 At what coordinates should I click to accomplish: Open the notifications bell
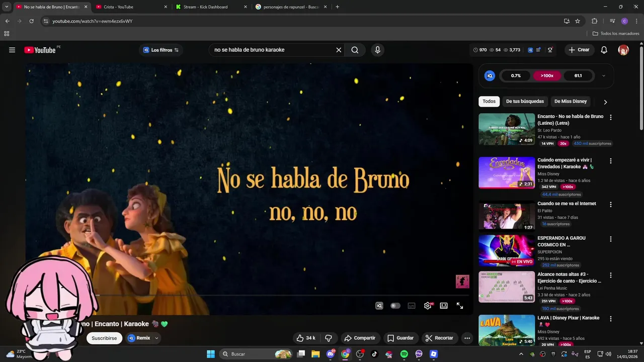604,50
